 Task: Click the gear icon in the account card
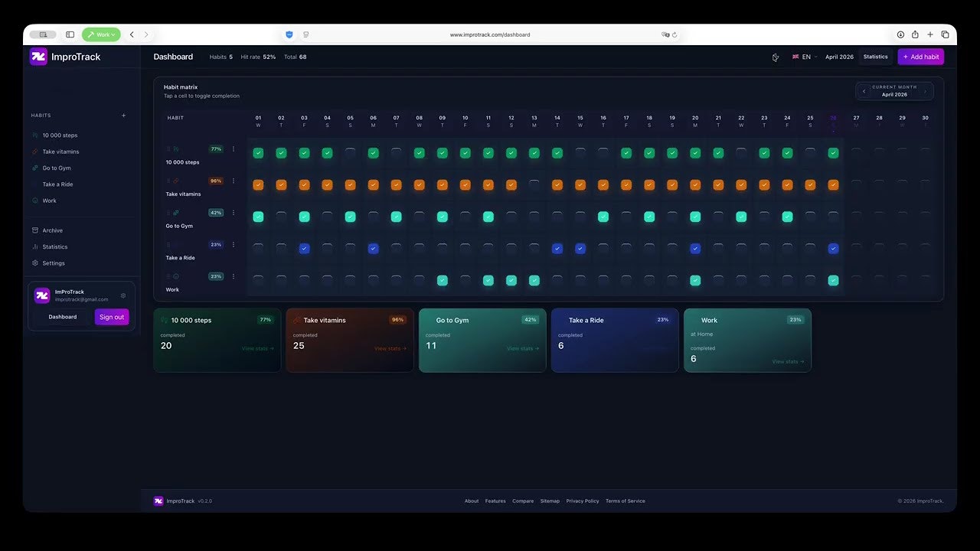[123, 295]
